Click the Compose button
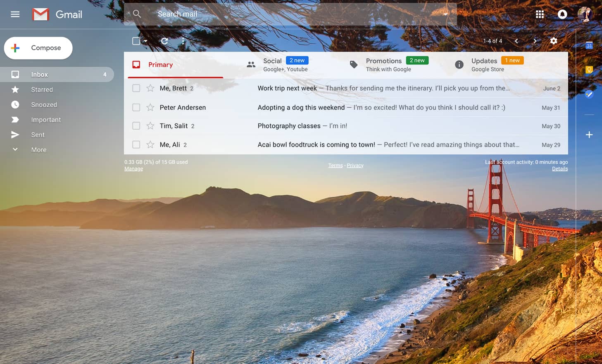 point(38,48)
